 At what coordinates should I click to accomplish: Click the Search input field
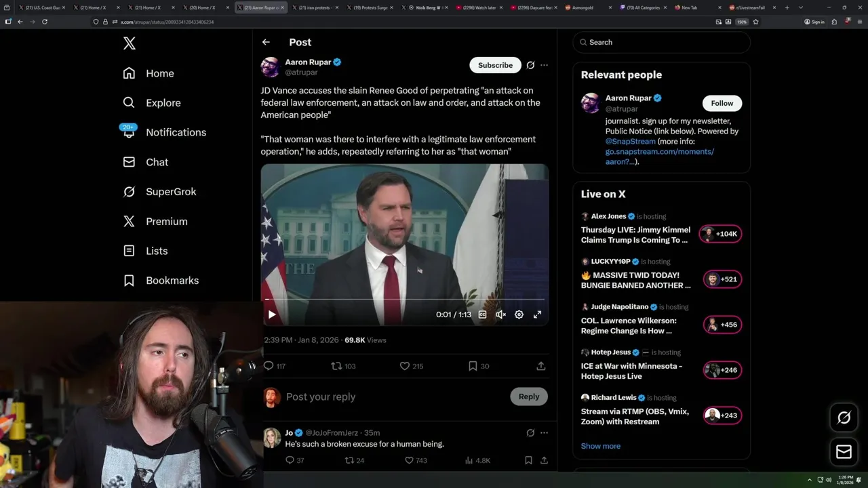665,42
